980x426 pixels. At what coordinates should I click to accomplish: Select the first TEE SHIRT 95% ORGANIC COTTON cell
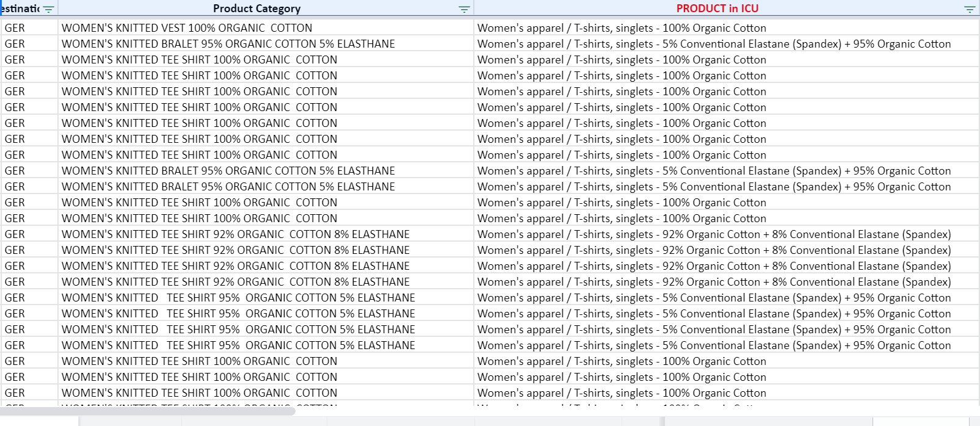point(238,298)
